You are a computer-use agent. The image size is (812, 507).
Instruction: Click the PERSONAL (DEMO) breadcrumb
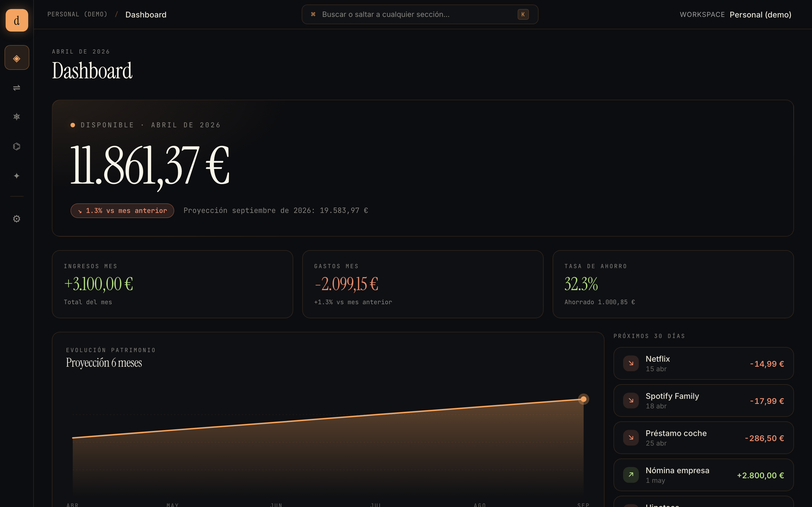pos(78,14)
